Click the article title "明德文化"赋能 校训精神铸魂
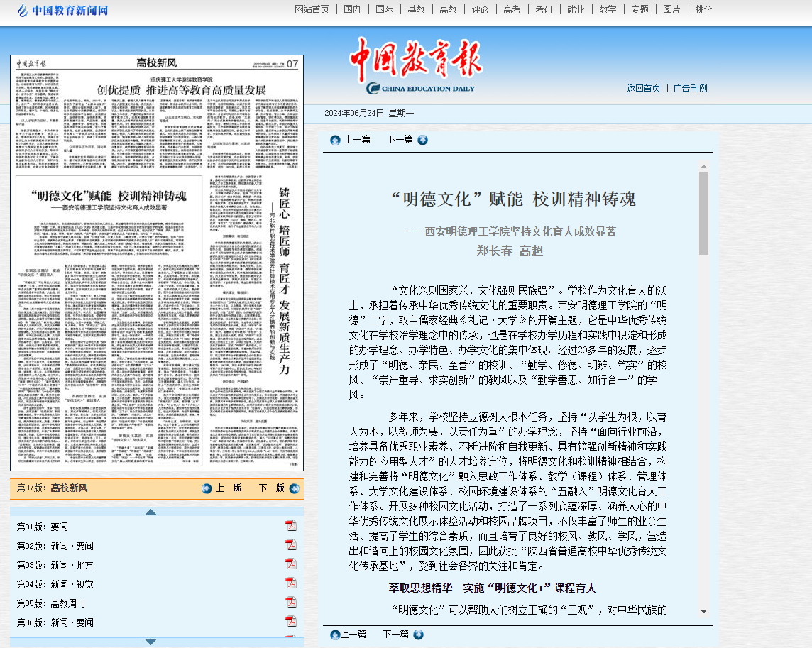 pos(512,199)
